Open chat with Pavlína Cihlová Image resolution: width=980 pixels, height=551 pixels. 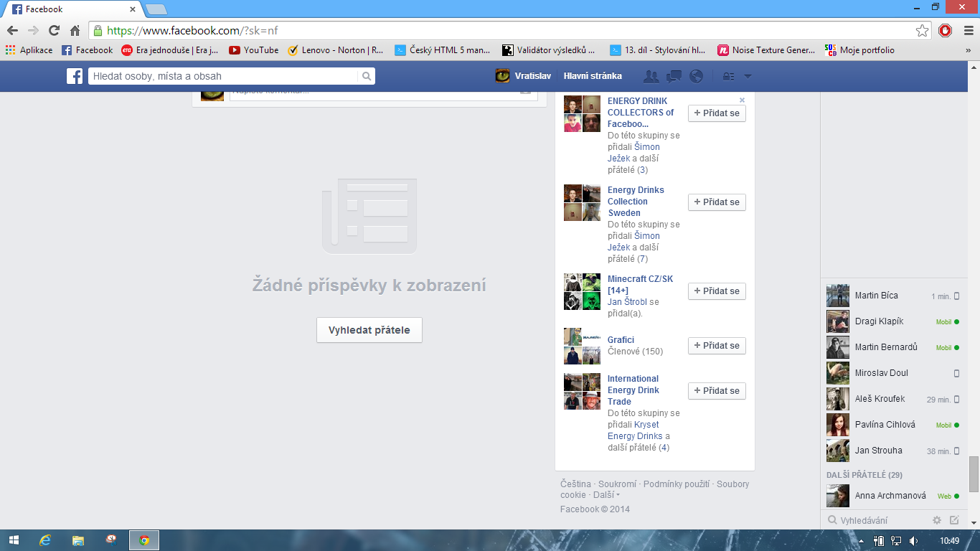coord(894,425)
